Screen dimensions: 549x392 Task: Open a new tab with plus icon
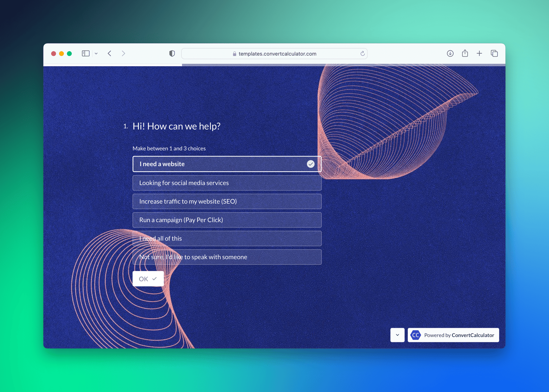click(479, 53)
